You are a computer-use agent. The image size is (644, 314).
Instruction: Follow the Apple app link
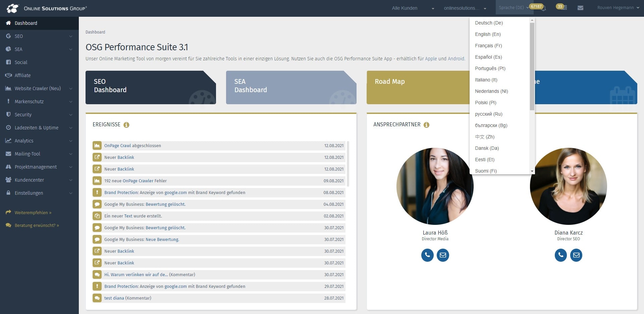(x=431, y=59)
